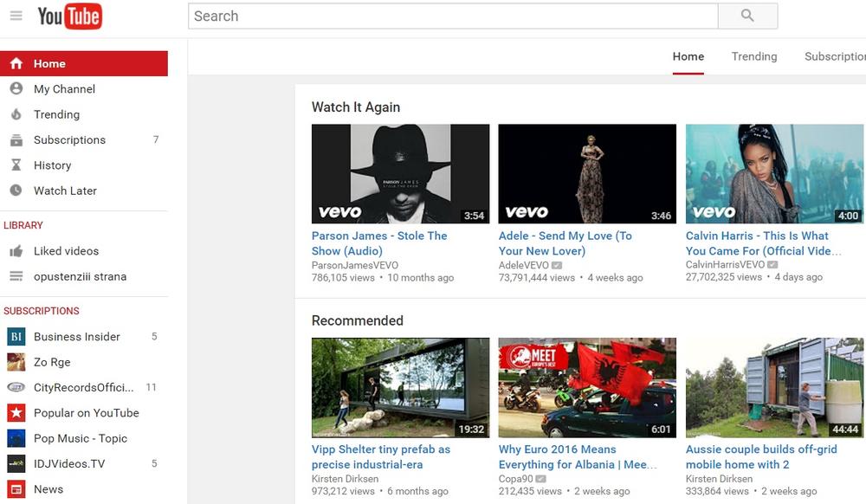The height and width of the screenshot is (504, 866).
Task: Click in the Search input field
Action: click(452, 16)
